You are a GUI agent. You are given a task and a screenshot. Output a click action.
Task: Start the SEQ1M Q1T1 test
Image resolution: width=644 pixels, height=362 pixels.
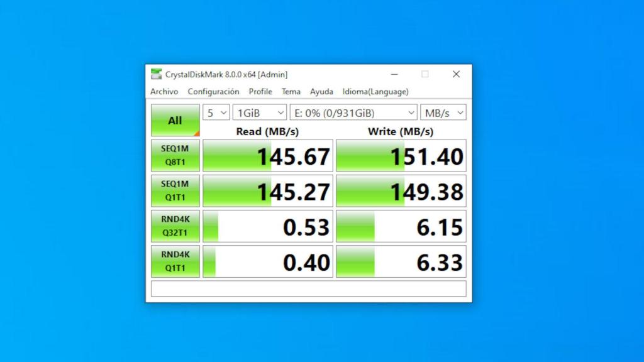175,190
